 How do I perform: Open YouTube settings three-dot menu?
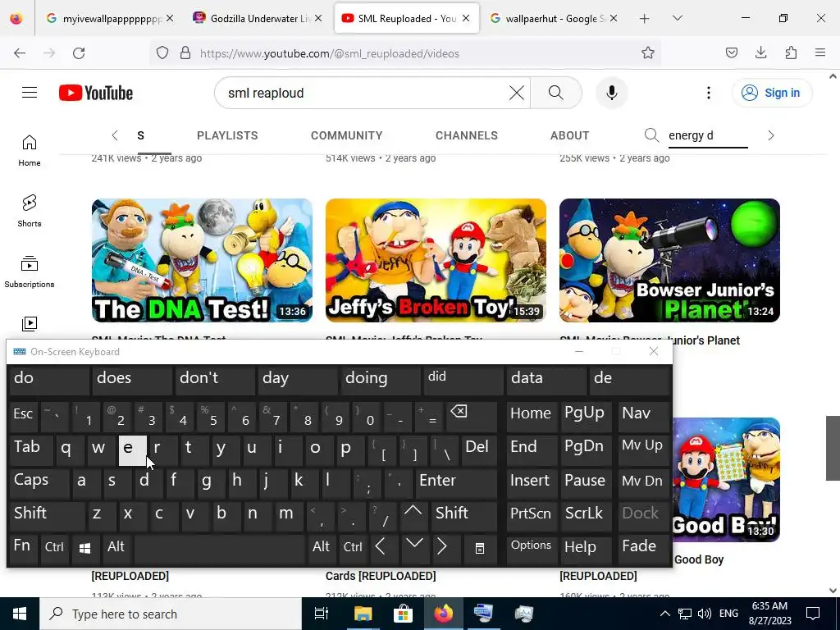[x=708, y=93]
